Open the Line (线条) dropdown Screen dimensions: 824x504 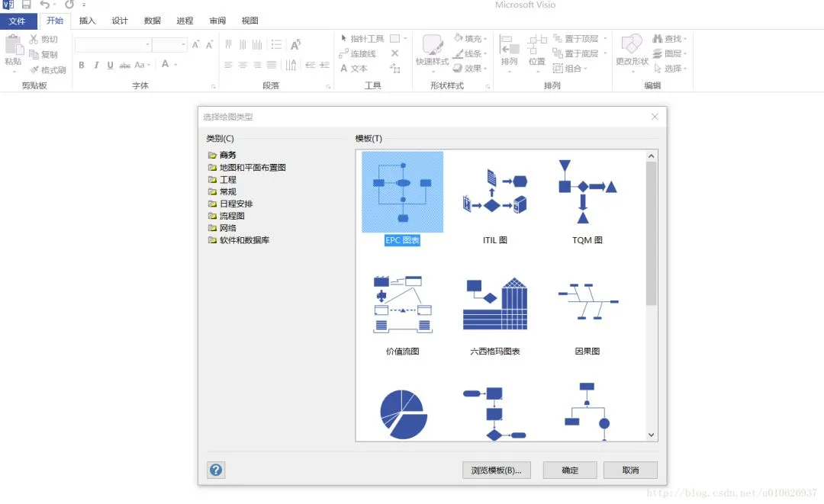pos(470,53)
